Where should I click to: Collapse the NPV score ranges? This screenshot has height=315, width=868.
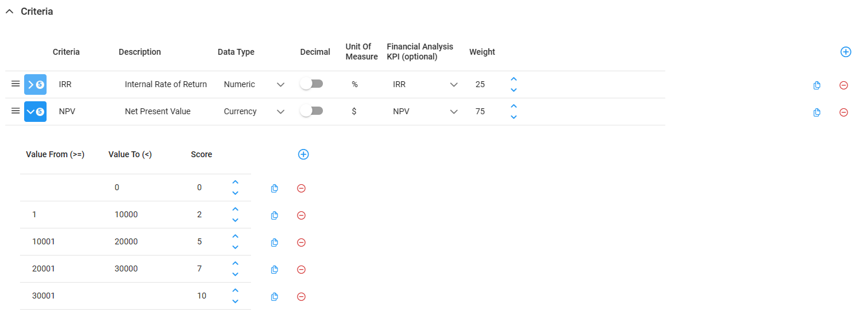tap(35, 112)
